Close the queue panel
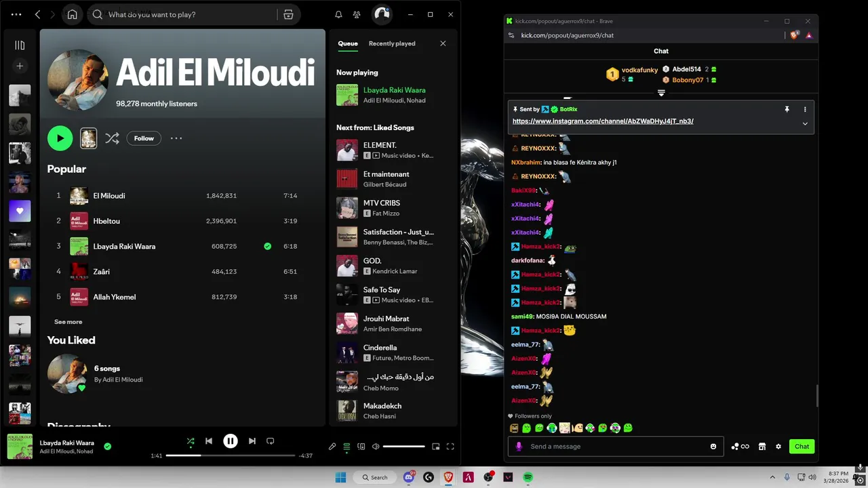Viewport: 868px width, 488px height. 443,43
